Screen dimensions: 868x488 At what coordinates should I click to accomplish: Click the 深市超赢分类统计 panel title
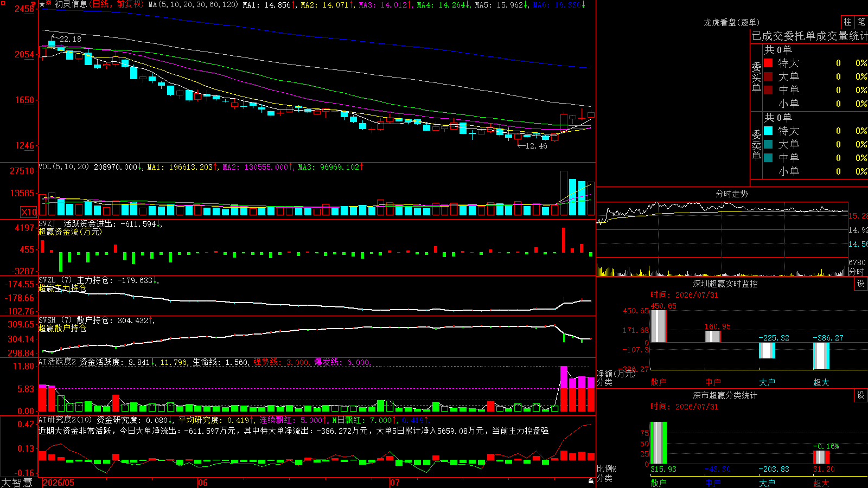point(725,395)
